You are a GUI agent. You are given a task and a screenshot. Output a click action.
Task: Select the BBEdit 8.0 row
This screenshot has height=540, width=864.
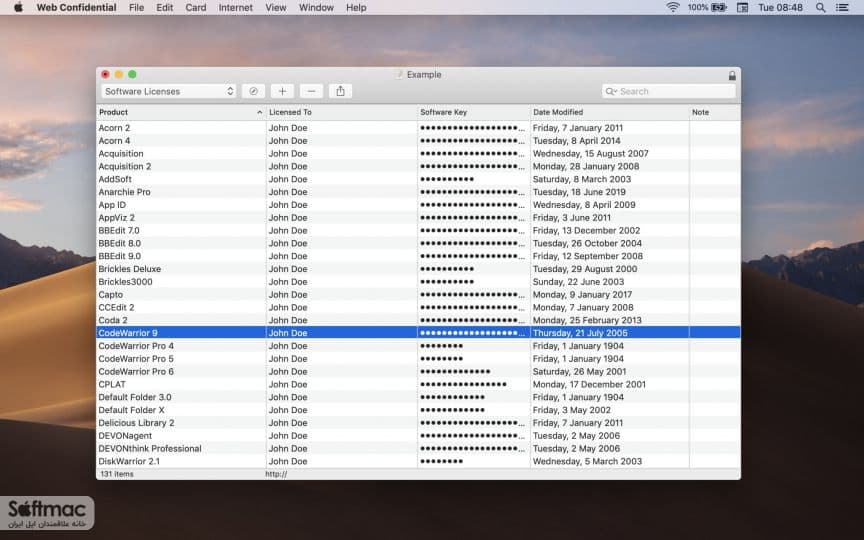point(418,243)
